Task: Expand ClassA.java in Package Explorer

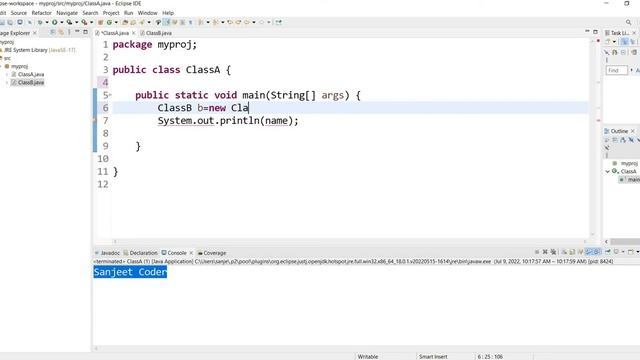Action: point(7,74)
